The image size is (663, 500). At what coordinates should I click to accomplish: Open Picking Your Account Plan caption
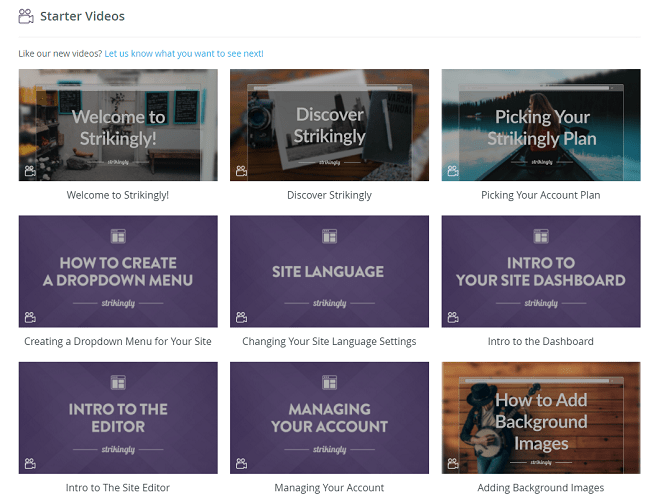tap(541, 195)
